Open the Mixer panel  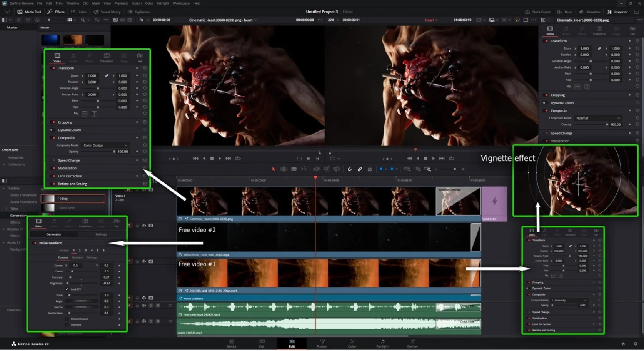point(565,12)
